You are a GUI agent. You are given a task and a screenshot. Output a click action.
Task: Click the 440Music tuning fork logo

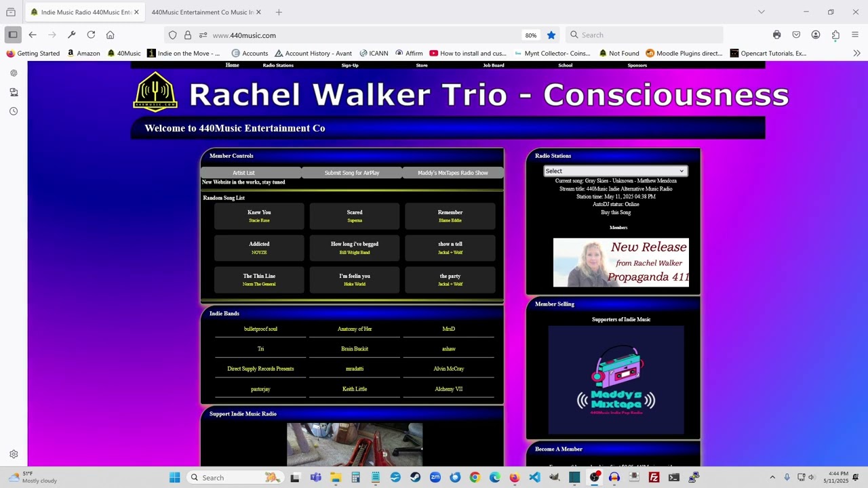(156, 91)
